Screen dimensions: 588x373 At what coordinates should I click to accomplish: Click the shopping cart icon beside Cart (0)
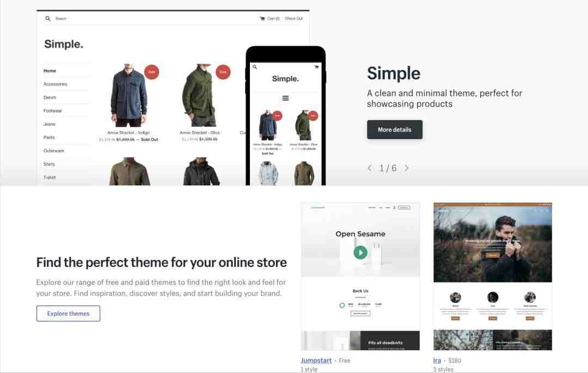click(x=262, y=18)
